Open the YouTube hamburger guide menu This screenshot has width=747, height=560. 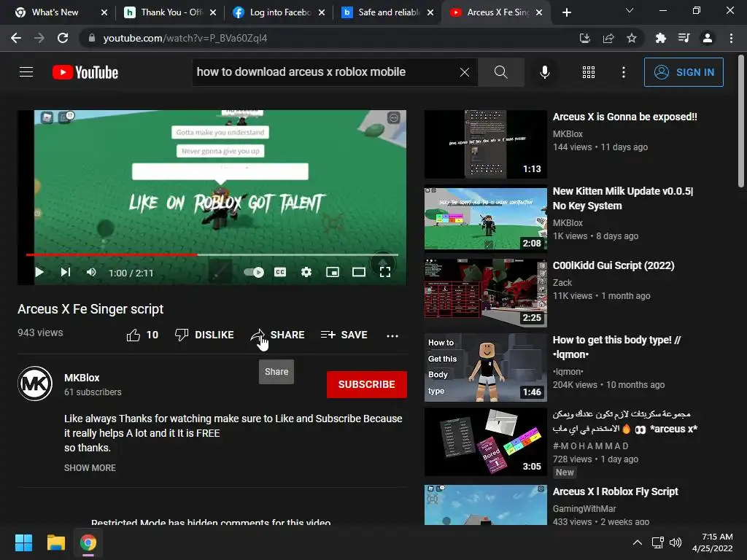click(26, 72)
